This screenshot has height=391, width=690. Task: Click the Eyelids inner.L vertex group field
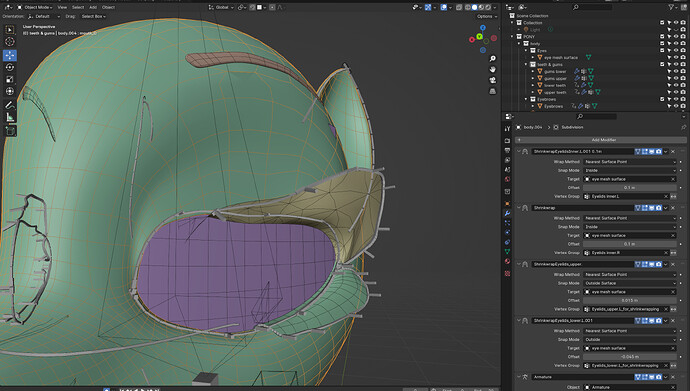[626, 196]
